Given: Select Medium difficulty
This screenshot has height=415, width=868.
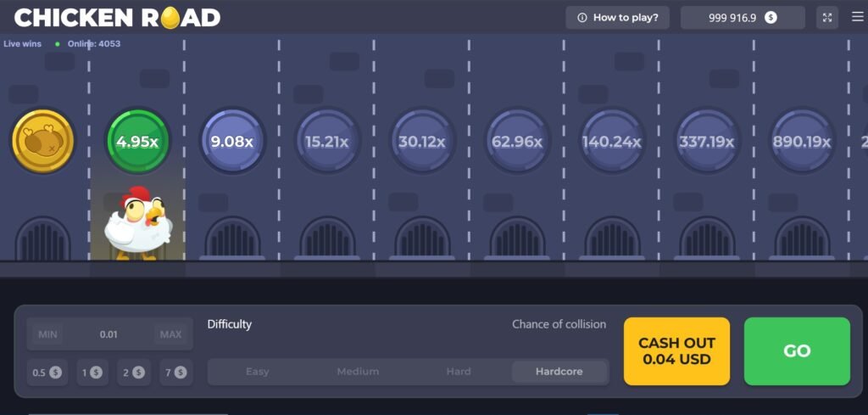Looking at the screenshot, I should tap(358, 372).
